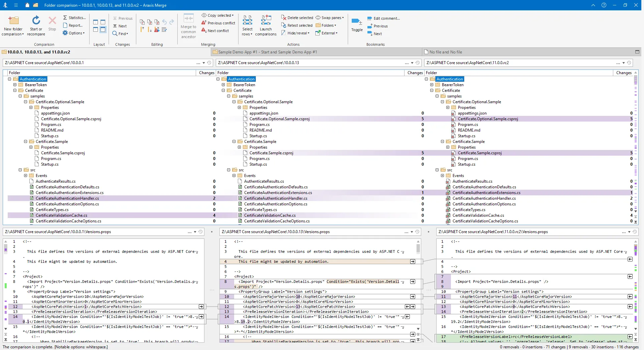The height and width of the screenshot is (350, 644).
Task: Select Certificate.Optional.Sample.csproj in right pane
Action: pos(488,119)
